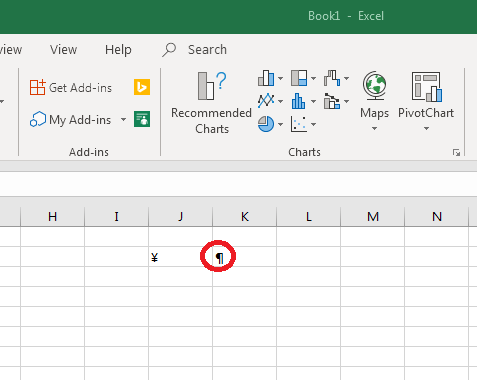Image resolution: width=477 pixels, height=380 pixels.
Task: Click the Maps globe icon
Action: (x=374, y=86)
